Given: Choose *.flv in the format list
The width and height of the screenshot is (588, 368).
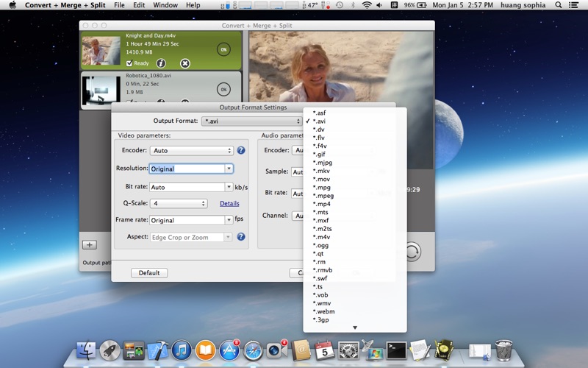Looking at the screenshot, I should pyautogui.click(x=355, y=138).
